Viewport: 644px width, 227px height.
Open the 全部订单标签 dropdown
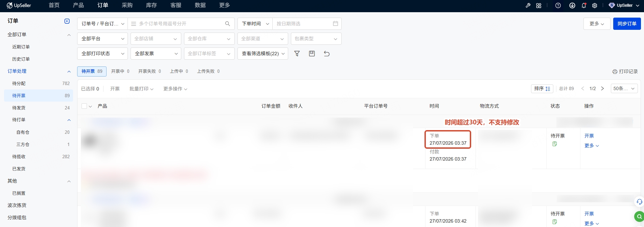[x=209, y=54]
